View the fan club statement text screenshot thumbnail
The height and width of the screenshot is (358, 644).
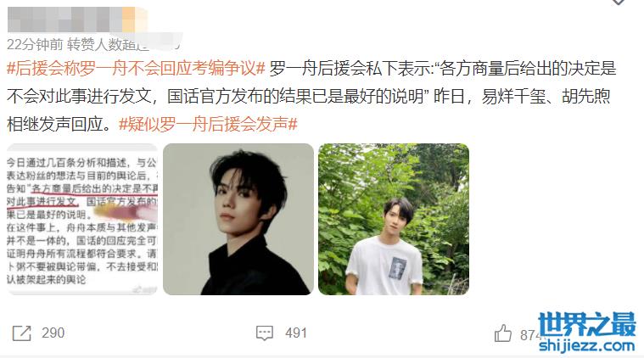82,219
